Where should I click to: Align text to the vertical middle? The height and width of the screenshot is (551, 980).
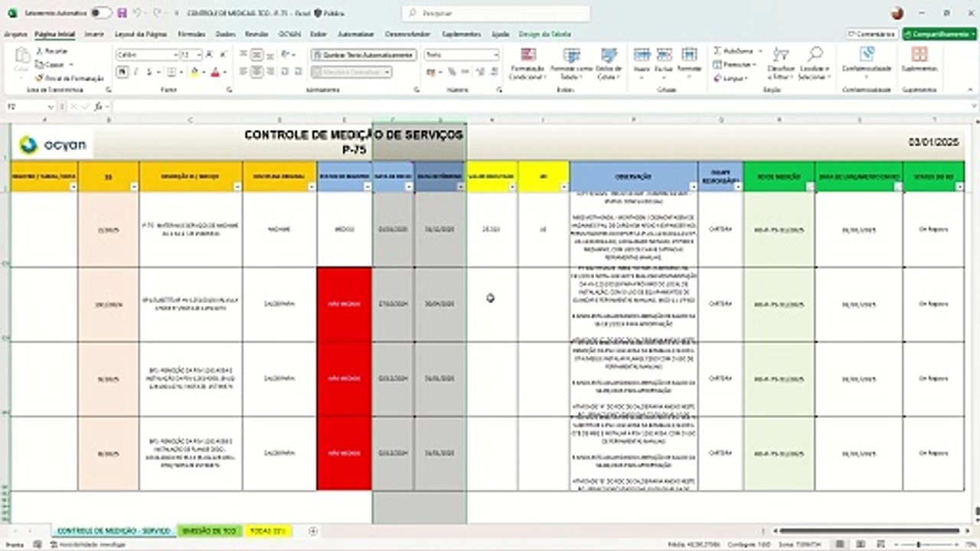[257, 55]
